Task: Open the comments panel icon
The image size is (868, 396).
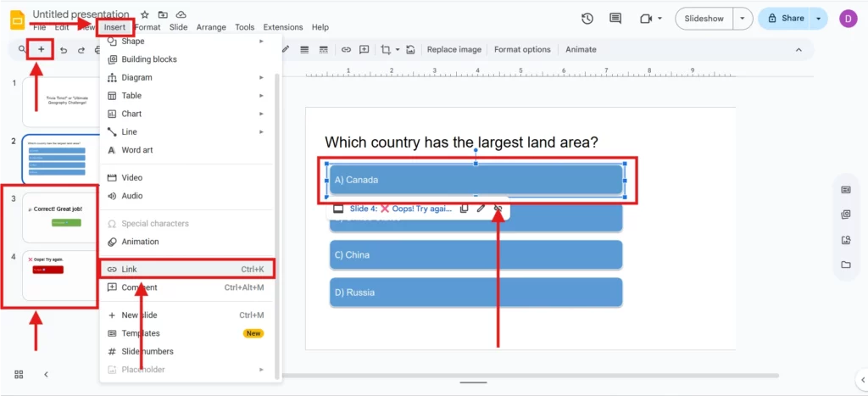Action: click(x=615, y=19)
